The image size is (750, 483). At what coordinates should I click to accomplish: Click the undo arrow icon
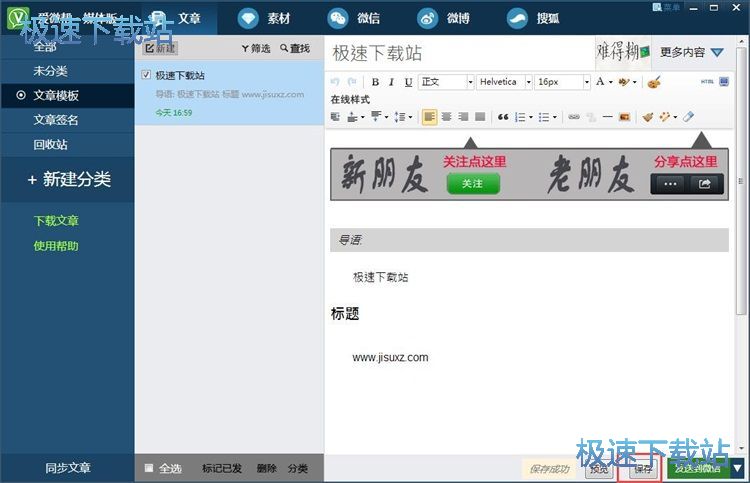click(x=335, y=82)
